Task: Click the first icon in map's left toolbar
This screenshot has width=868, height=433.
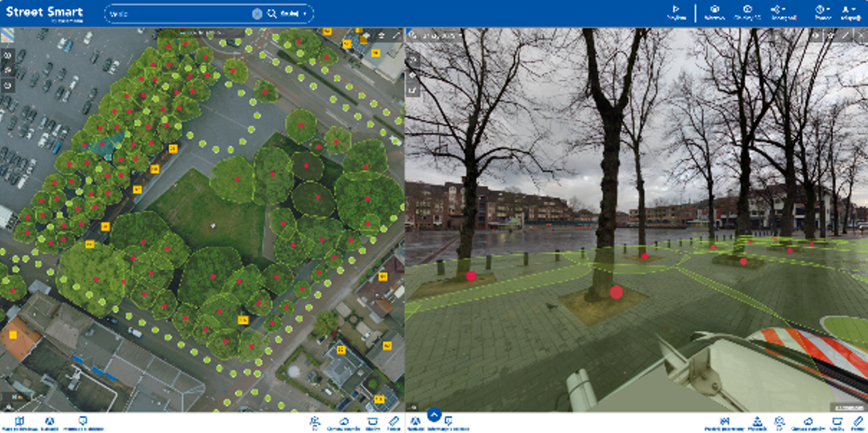Action: (8, 55)
